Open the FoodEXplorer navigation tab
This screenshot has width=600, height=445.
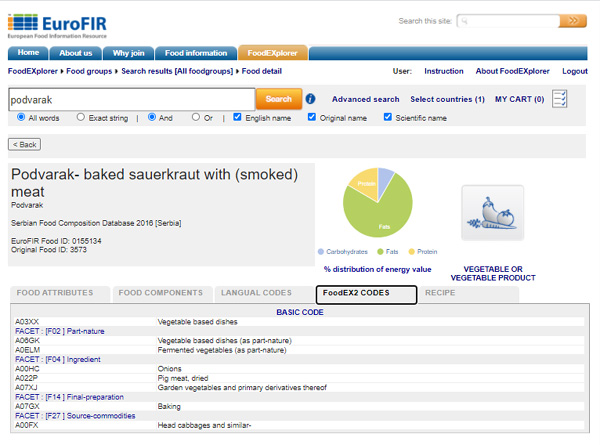click(x=272, y=53)
